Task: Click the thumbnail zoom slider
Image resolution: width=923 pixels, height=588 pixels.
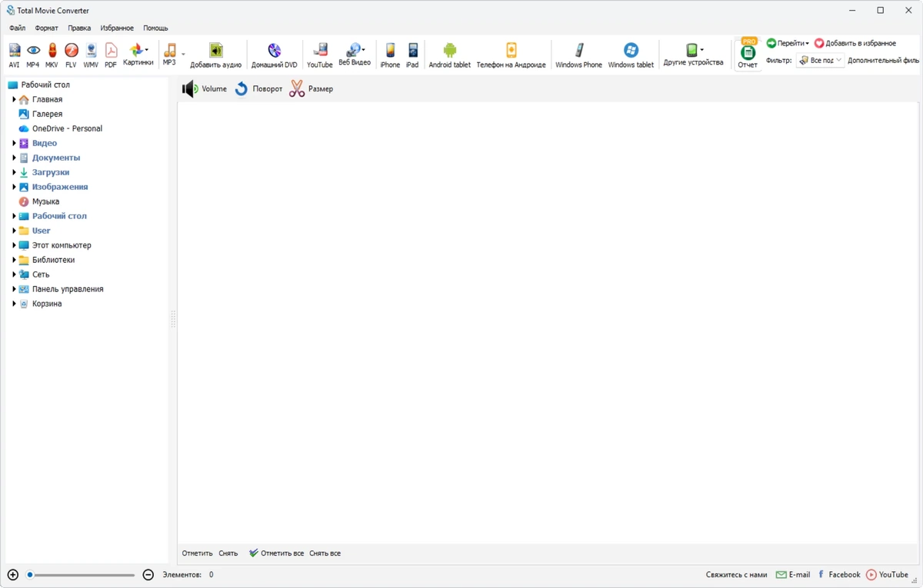Action: click(81, 575)
